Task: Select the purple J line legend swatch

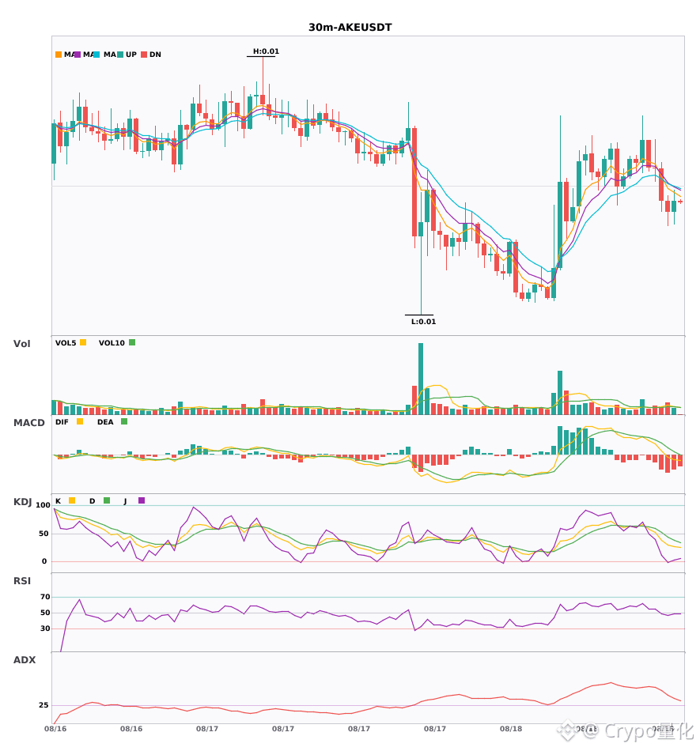Action: tap(142, 500)
